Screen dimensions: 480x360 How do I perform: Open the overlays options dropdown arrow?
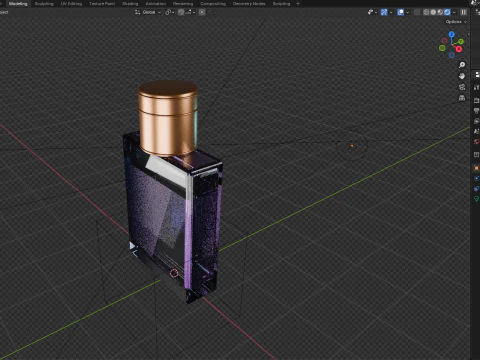click(407, 12)
